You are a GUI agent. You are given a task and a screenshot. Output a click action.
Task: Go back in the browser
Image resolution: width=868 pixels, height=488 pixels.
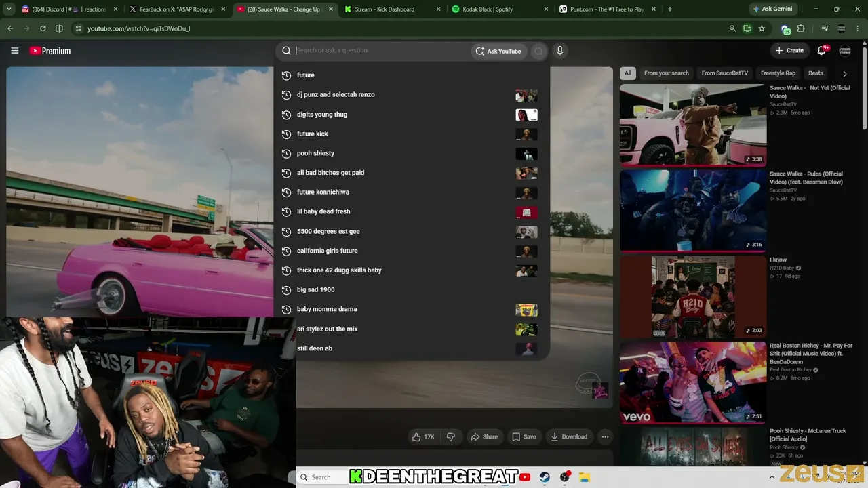point(10,28)
